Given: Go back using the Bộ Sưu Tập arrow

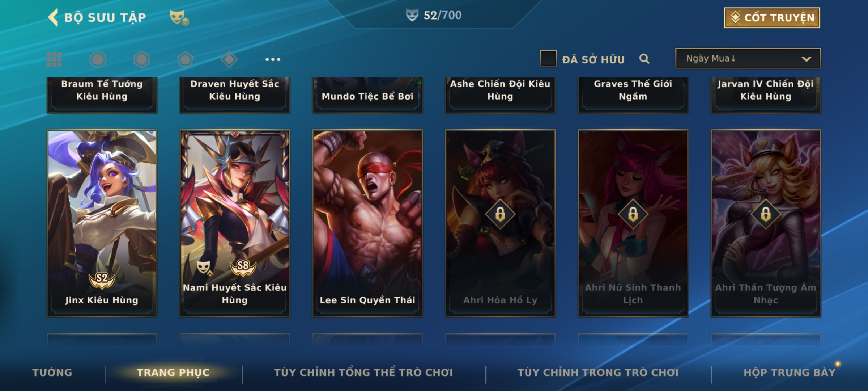Looking at the screenshot, I should click(53, 17).
